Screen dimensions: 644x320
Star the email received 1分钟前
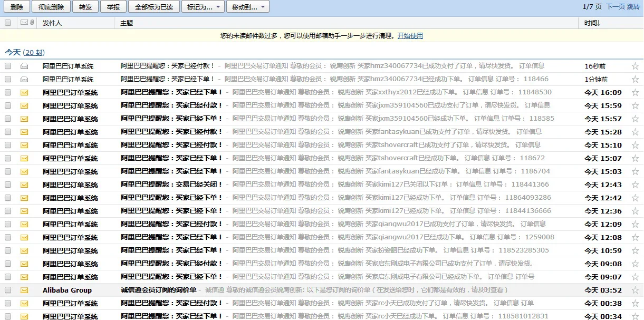(635, 80)
